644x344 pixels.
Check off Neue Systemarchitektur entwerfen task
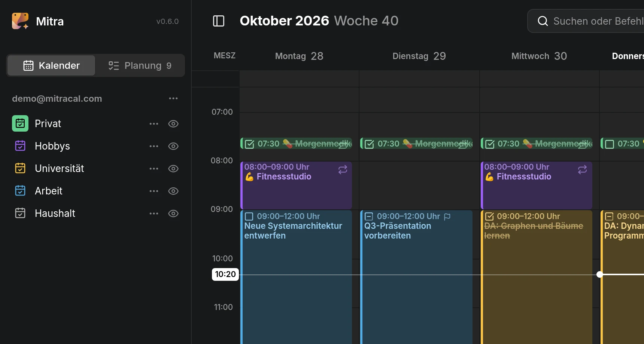[249, 216]
